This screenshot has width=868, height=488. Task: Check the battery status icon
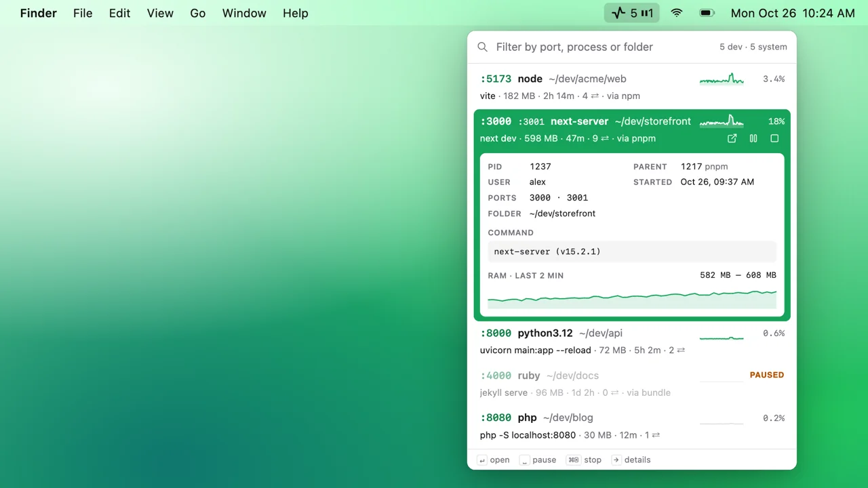point(707,13)
